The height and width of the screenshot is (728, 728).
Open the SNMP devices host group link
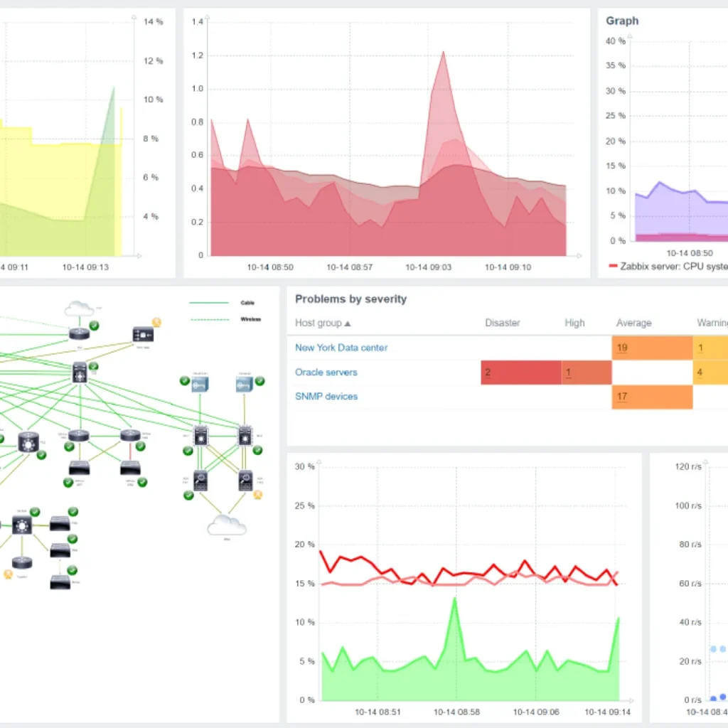(x=326, y=397)
